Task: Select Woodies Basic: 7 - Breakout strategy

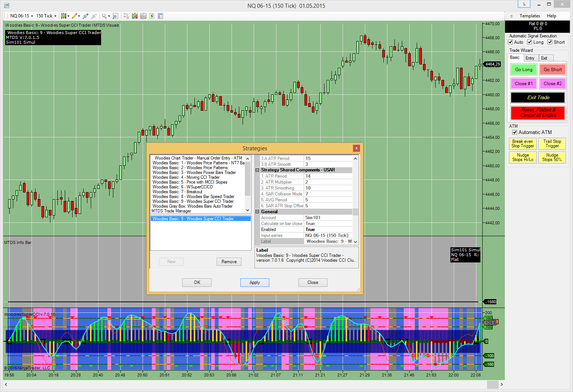Action: (177, 192)
